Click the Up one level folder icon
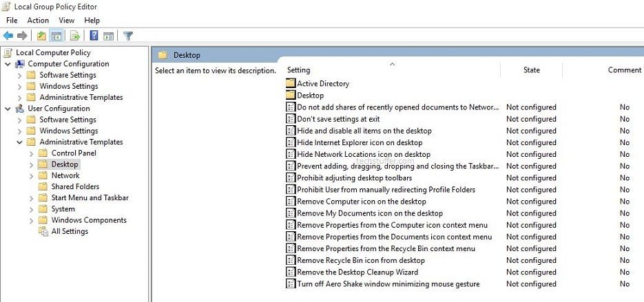 tap(41, 36)
